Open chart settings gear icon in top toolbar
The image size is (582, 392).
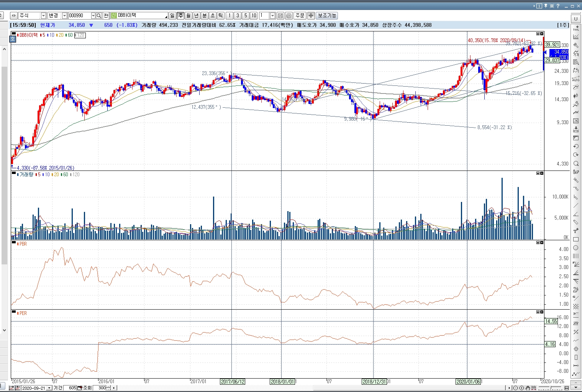click(289, 16)
